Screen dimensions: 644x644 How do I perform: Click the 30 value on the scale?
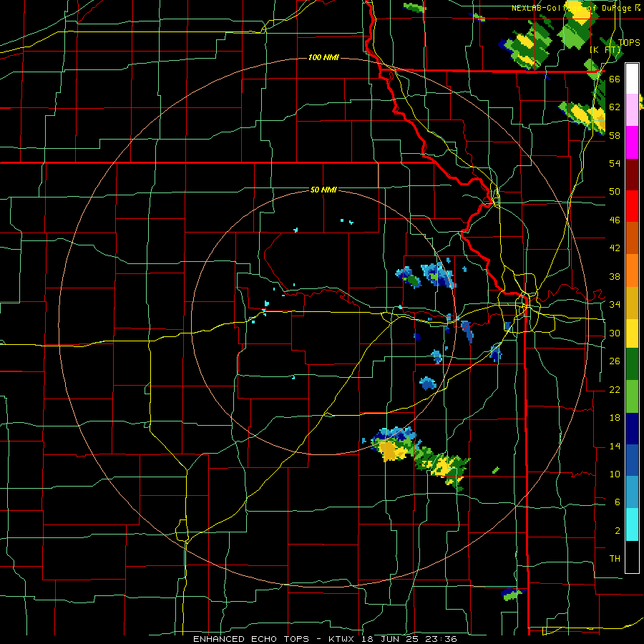pyautogui.click(x=615, y=333)
